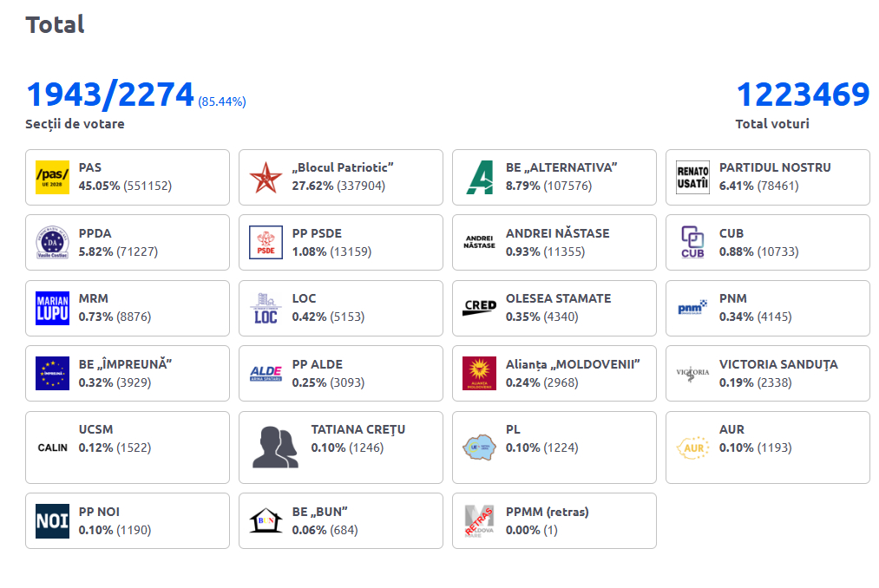Select the green BE Alternativa logo
The image size is (879, 588).
479,177
